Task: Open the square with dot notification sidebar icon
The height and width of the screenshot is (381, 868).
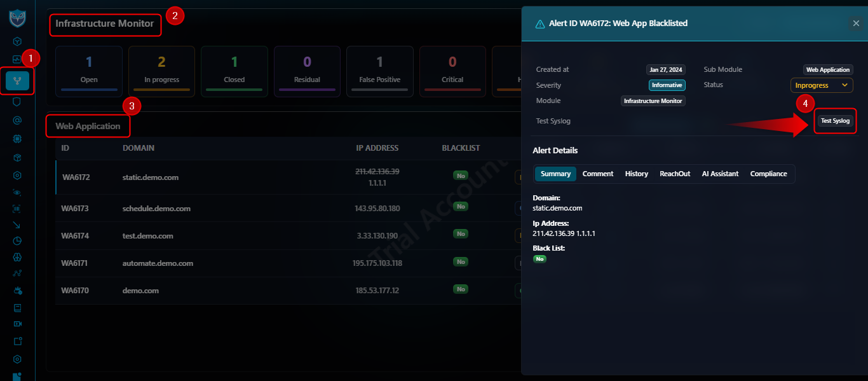Action: pos(17,341)
